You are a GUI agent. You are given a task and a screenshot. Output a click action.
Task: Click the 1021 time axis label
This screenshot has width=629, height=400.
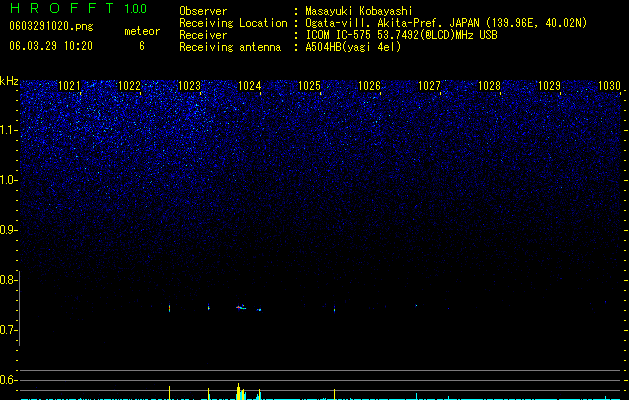[x=69, y=86]
